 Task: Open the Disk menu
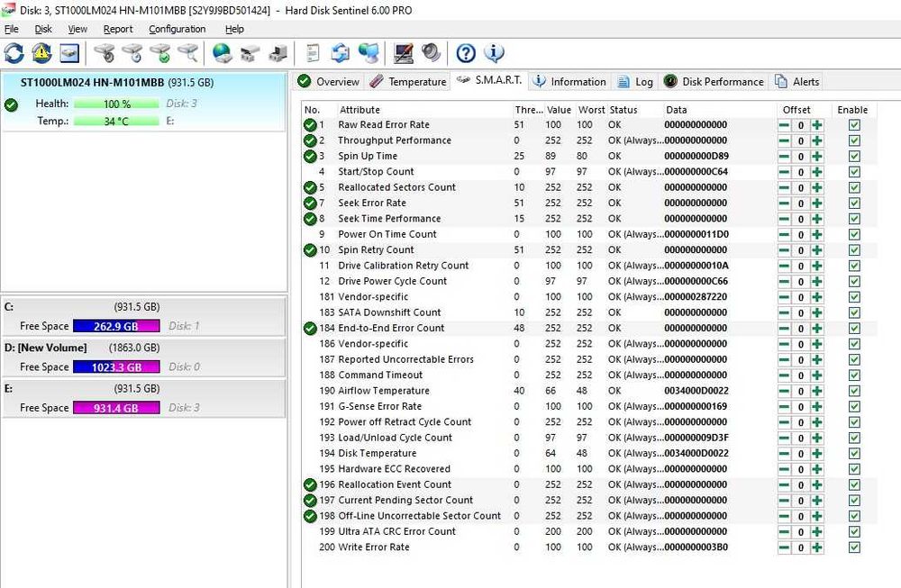tap(43, 29)
